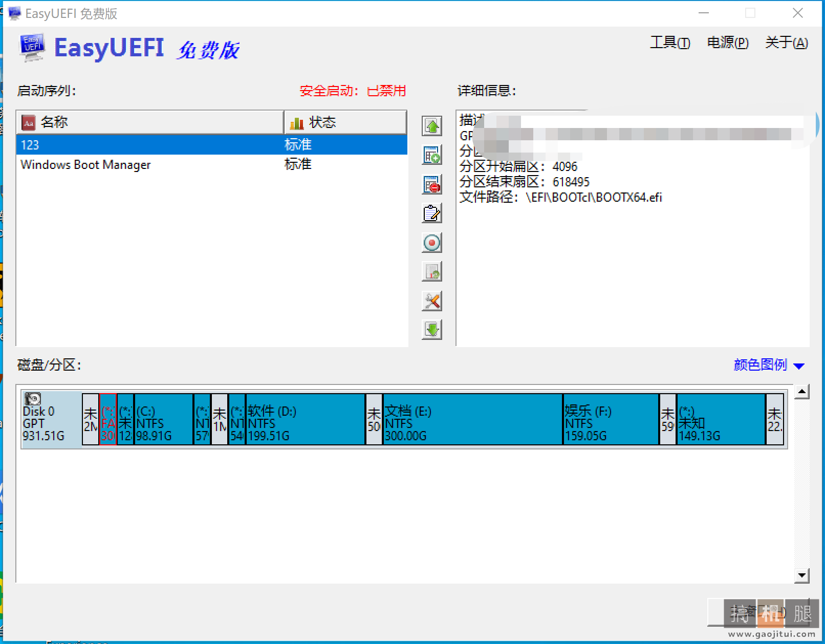Select the unallocated 59 partition before 未知

tap(668, 419)
